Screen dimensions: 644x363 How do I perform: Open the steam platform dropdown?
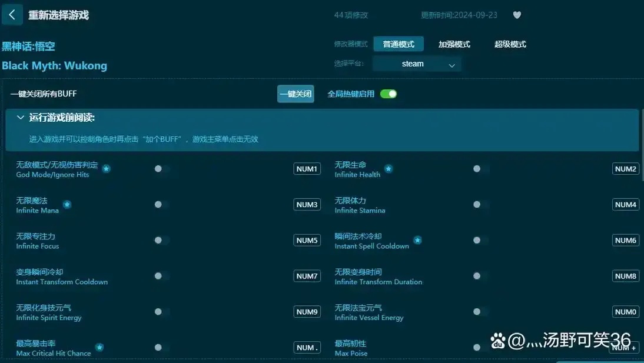click(417, 64)
